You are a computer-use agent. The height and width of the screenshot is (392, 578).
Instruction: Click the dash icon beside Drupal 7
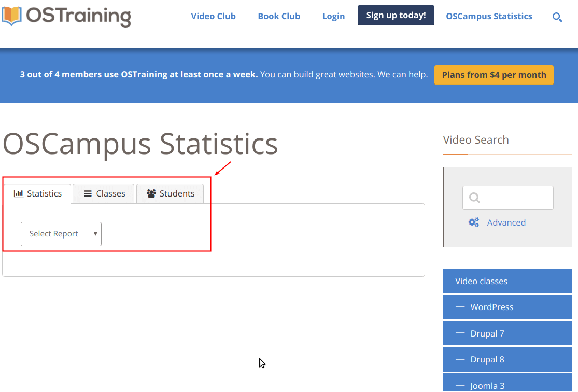[460, 333]
